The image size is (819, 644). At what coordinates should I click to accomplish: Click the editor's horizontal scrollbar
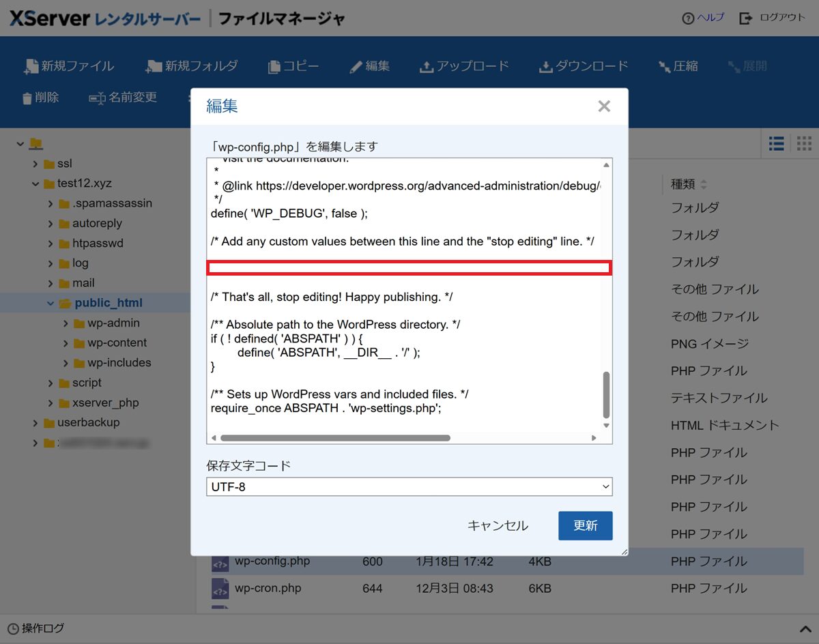point(334,438)
